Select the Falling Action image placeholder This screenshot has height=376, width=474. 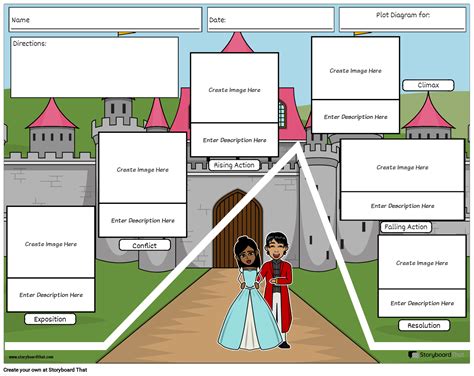coord(402,166)
